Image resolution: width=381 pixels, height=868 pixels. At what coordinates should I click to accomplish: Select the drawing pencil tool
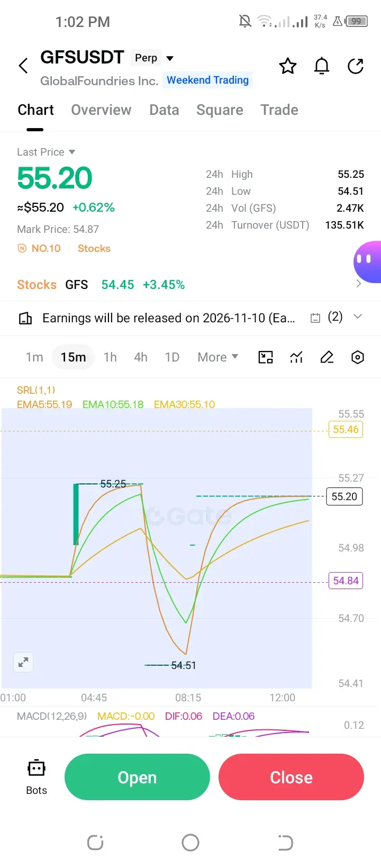327,357
